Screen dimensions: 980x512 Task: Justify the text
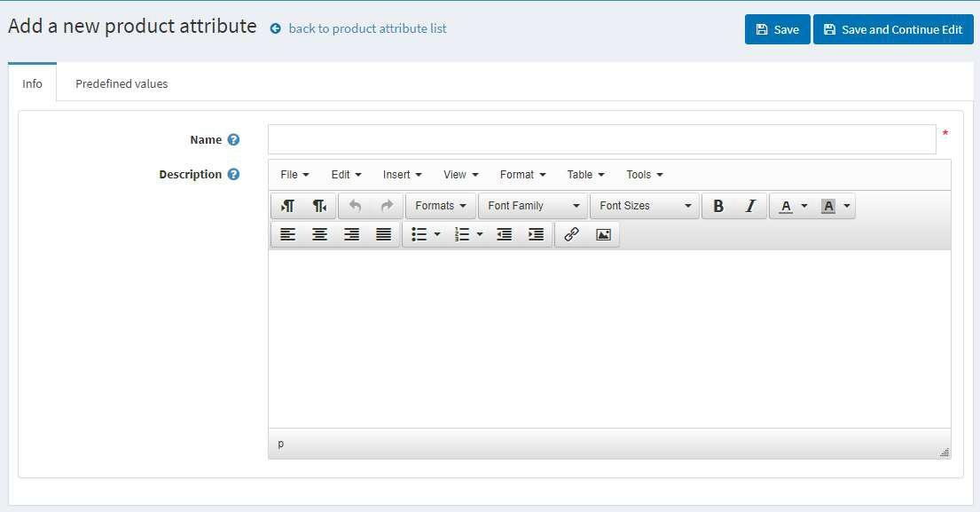pyautogui.click(x=383, y=234)
